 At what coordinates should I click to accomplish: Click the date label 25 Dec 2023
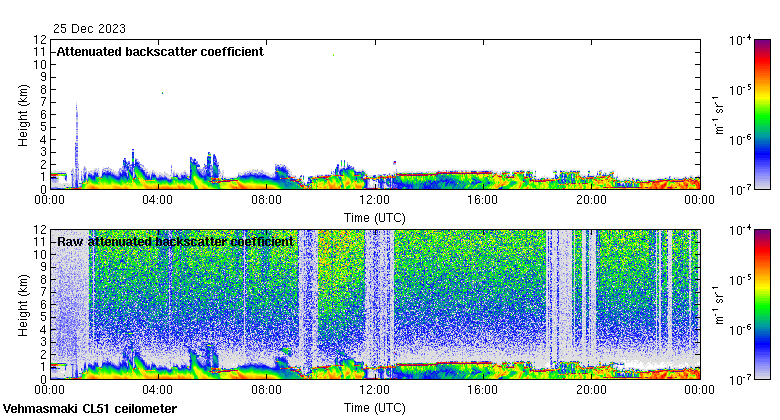pos(90,29)
